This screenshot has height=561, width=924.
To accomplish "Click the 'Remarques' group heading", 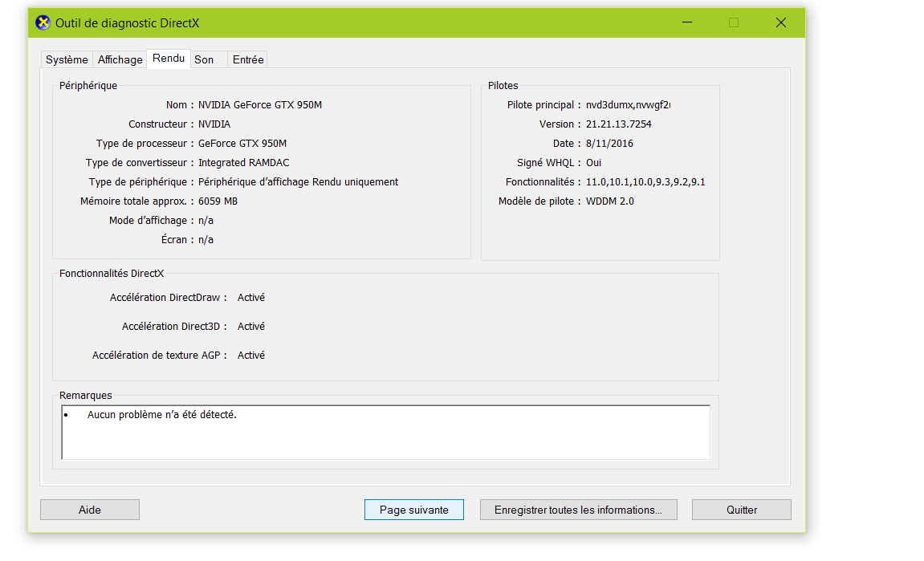I will (x=85, y=396).
